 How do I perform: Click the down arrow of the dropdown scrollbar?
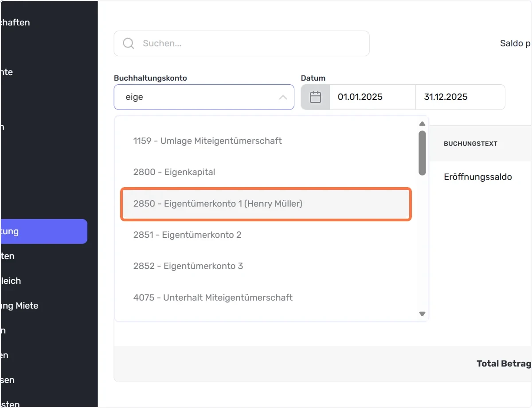click(x=422, y=314)
